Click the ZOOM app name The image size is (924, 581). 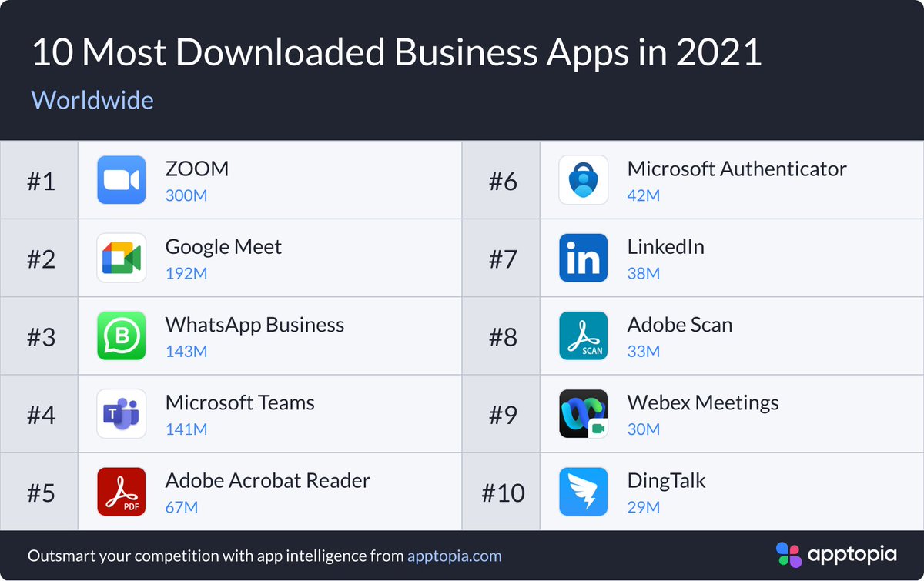[x=197, y=169]
